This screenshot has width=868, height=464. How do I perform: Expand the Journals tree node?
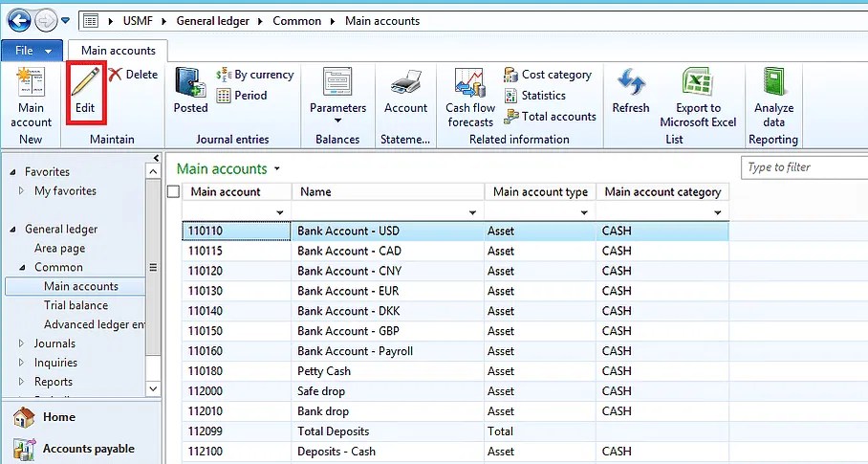(x=22, y=343)
